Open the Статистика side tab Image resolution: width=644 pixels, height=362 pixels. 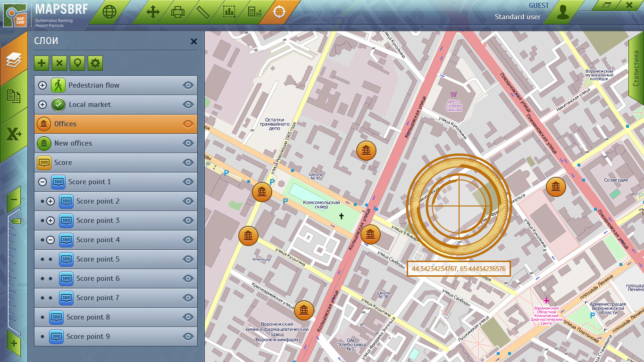coord(636,71)
